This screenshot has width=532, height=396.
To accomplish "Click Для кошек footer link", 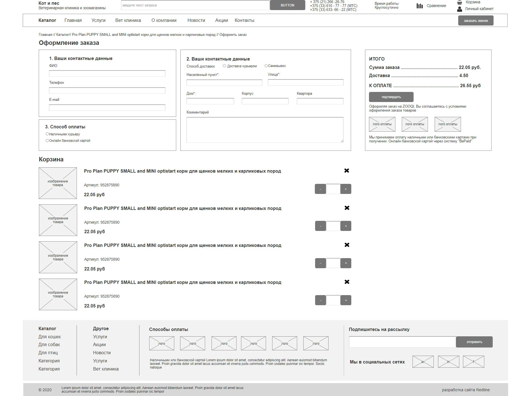I will 50,337.
